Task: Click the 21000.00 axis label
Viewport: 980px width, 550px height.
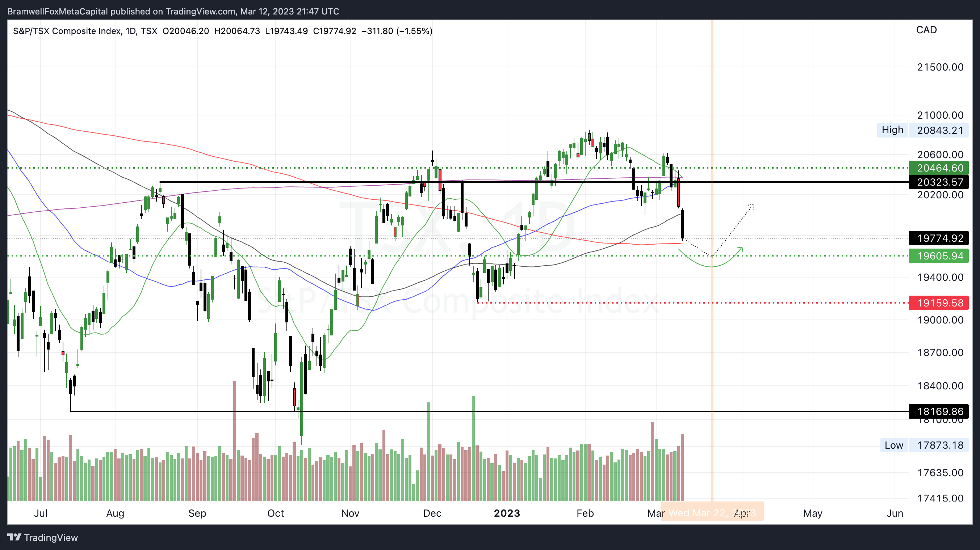Action: pyautogui.click(x=940, y=115)
